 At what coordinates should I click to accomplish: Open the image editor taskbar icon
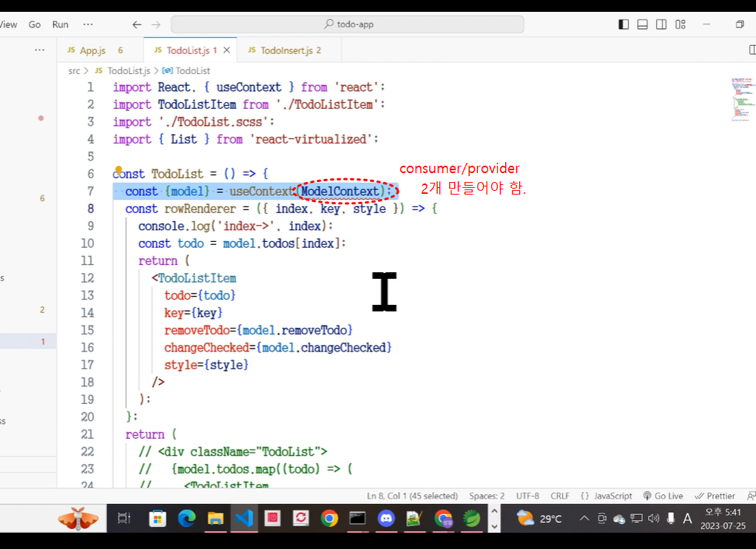(x=414, y=519)
